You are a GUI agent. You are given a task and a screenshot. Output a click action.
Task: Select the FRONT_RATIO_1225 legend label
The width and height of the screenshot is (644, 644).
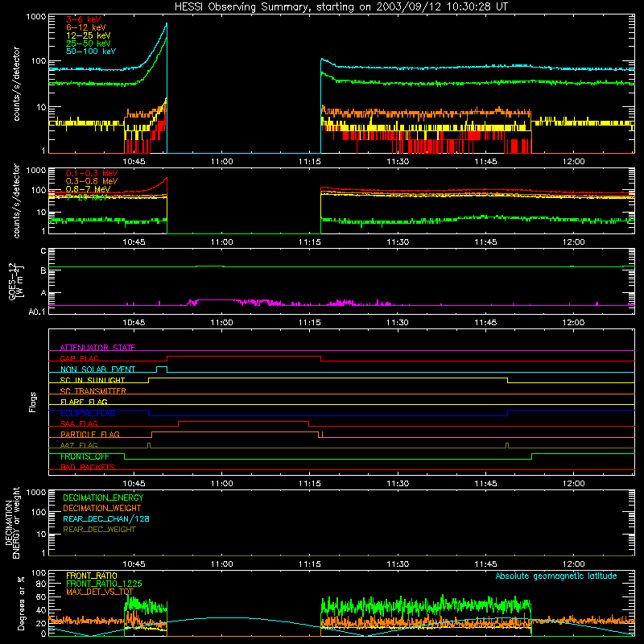(104, 584)
